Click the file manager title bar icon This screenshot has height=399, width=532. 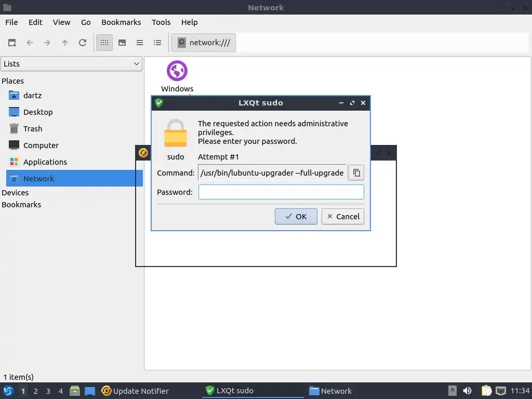tap(7, 7)
